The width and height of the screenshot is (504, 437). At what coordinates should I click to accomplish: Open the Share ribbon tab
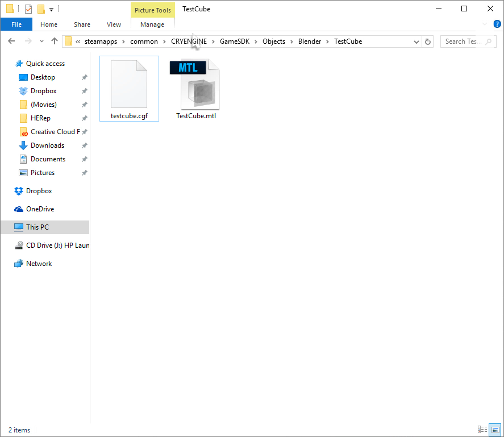(x=82, y=24)
